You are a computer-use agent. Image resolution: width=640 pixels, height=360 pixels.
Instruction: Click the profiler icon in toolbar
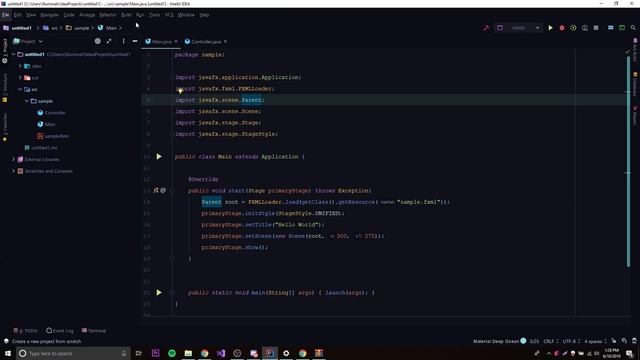click(584, 28)
